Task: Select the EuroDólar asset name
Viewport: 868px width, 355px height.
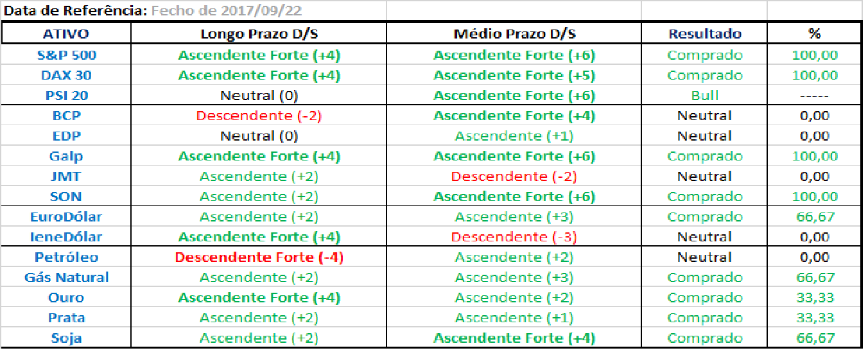Action: coord(66,216)
